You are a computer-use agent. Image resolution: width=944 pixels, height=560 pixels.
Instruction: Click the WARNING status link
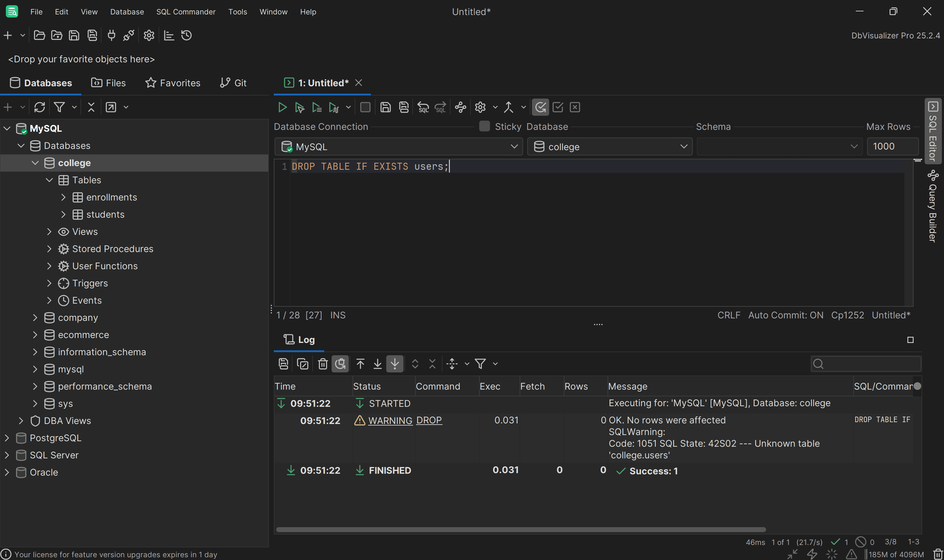390,420
